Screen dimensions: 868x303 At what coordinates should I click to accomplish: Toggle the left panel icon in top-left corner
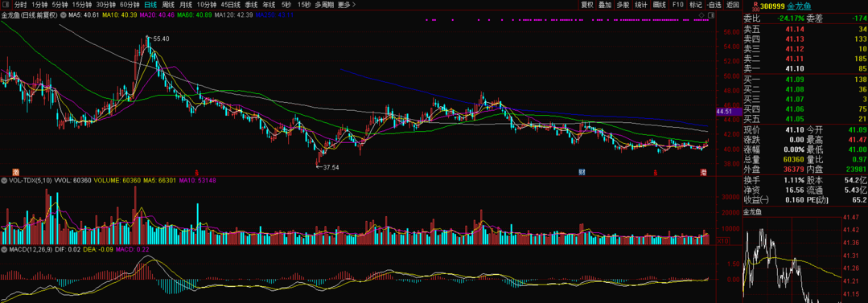point(6,5)
